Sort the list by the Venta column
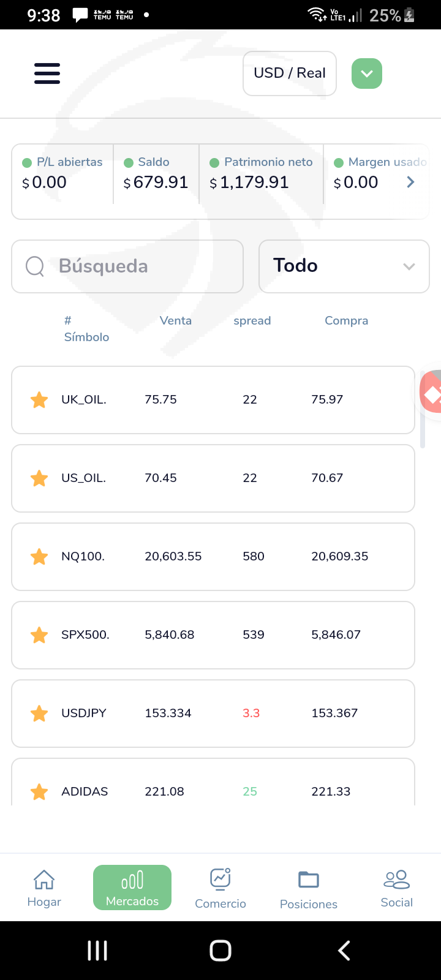 176,321
